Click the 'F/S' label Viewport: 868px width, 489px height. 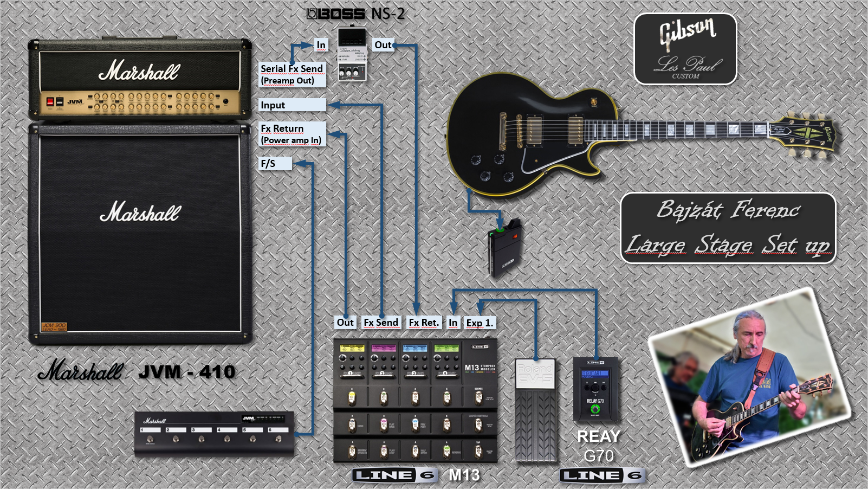point(275,163)
